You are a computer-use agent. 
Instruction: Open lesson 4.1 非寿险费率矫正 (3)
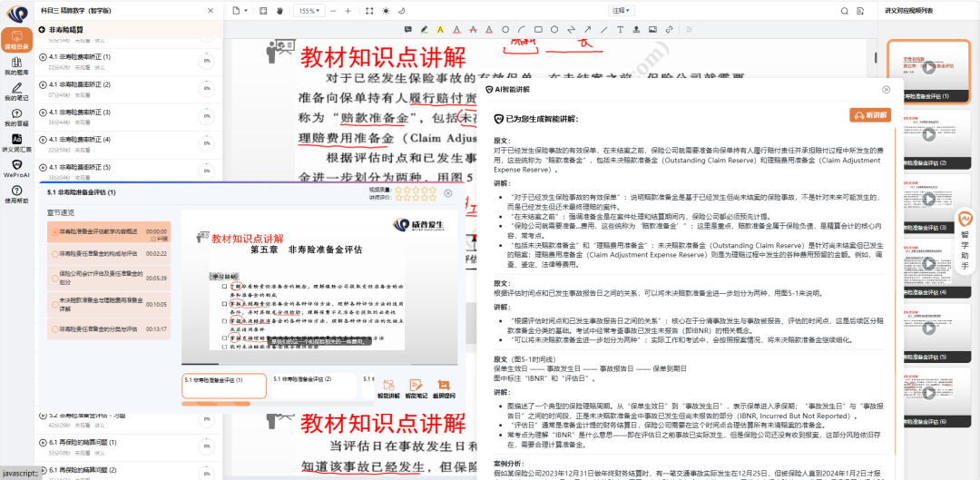(x=79, y=112)
